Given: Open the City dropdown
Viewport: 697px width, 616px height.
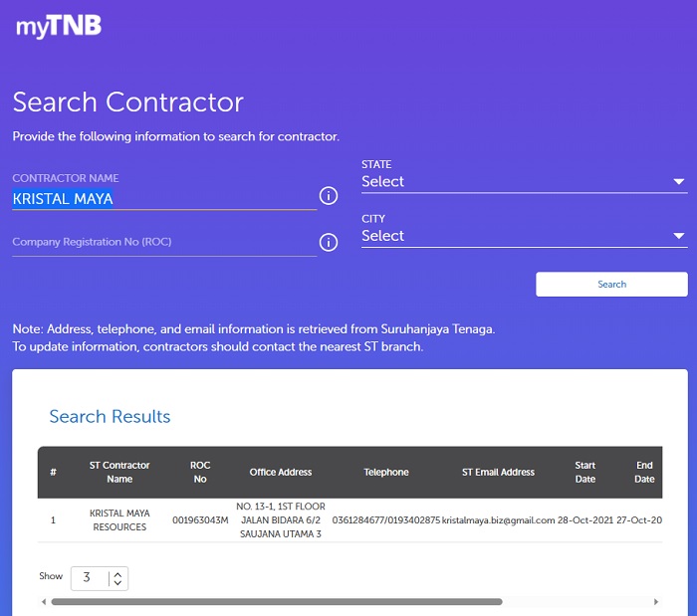Looking at the screenshot, I should [x=524, y=236].
